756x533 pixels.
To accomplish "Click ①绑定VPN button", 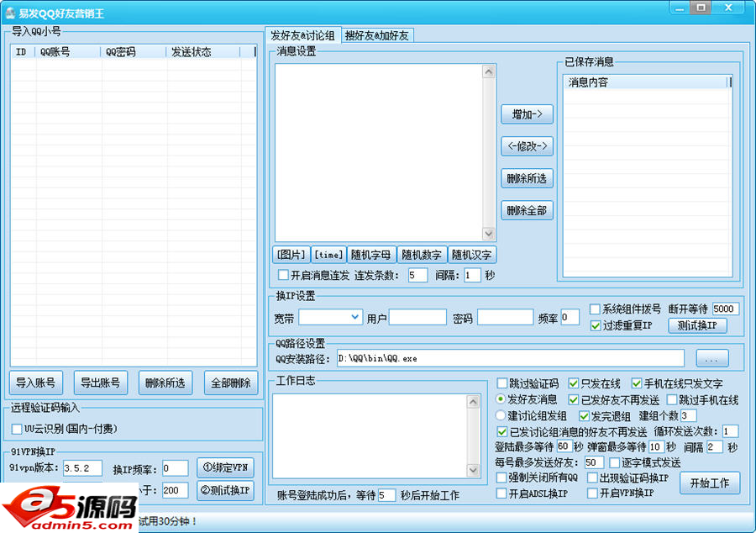I will point(226,467).
